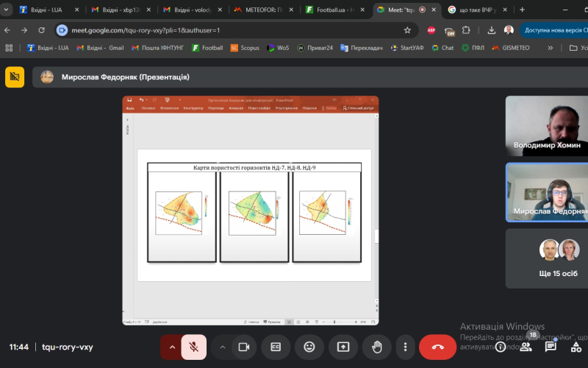588x368 pixels.
Task: Raise hand in the meeting
Action: (x=376, y=347)
